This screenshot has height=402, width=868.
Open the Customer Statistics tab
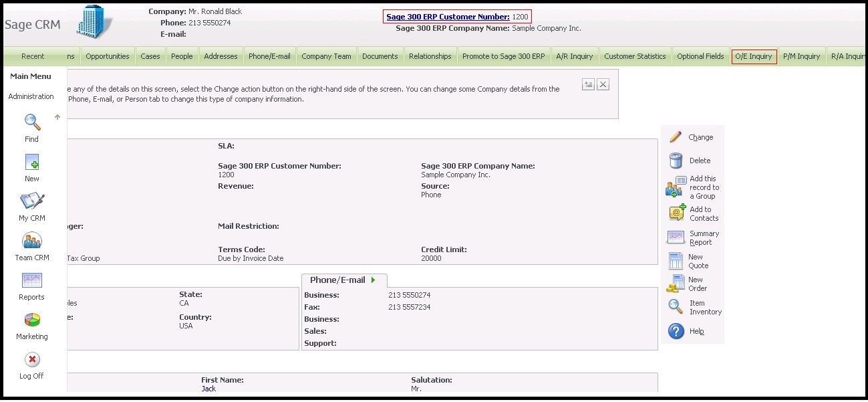coord(635,56)
